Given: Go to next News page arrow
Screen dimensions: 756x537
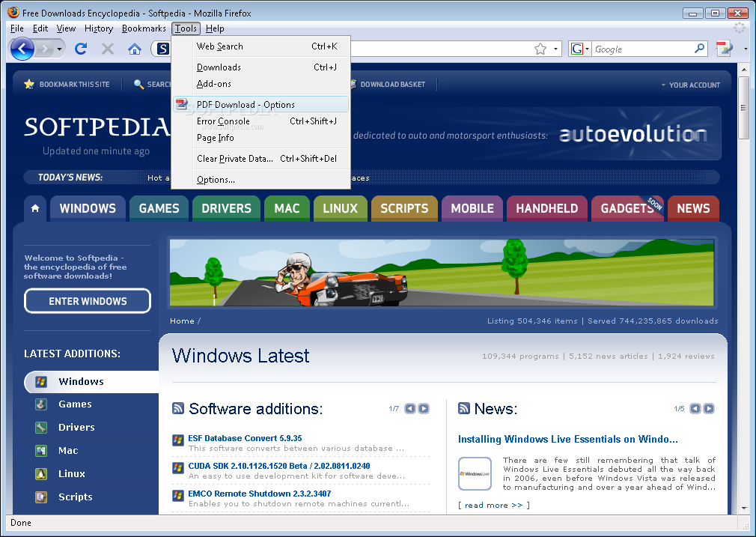Looking at the screenshot, I should pos(709,409).
